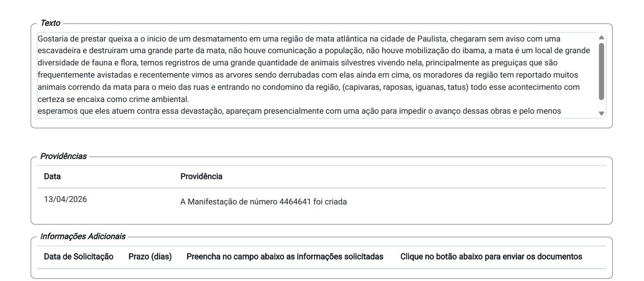Click the "Prazo (dias)" column header
The image size is (644, 281).
point(150,257)
